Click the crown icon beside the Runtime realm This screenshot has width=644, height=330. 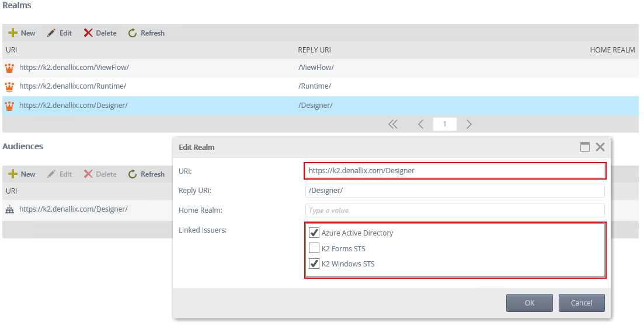(x=9, y=86)
